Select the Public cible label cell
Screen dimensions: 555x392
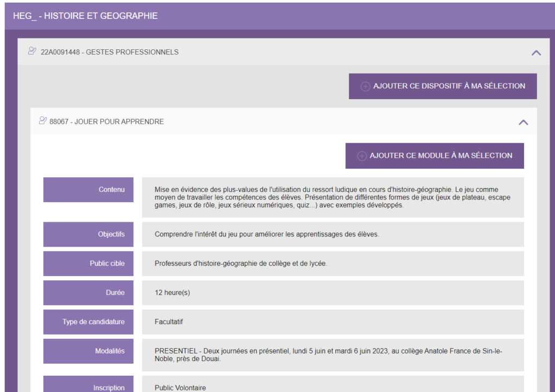(88, 264)
